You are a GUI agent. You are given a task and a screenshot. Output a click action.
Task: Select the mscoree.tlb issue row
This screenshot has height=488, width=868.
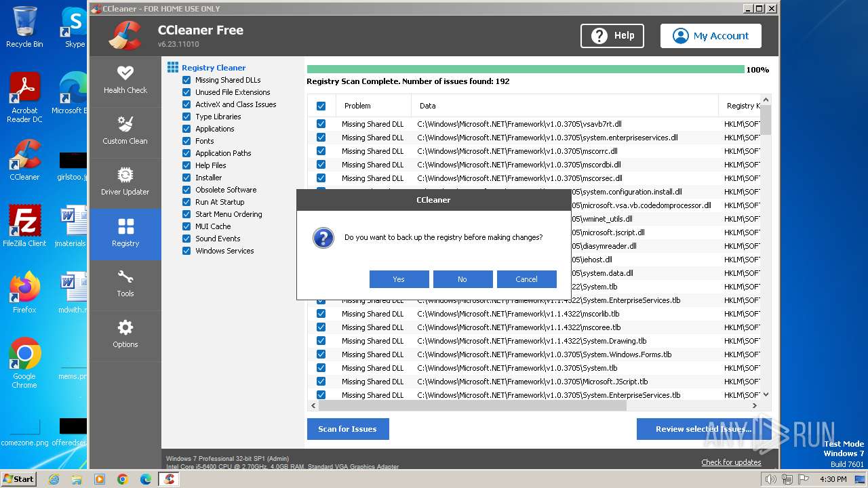point(534,327)
